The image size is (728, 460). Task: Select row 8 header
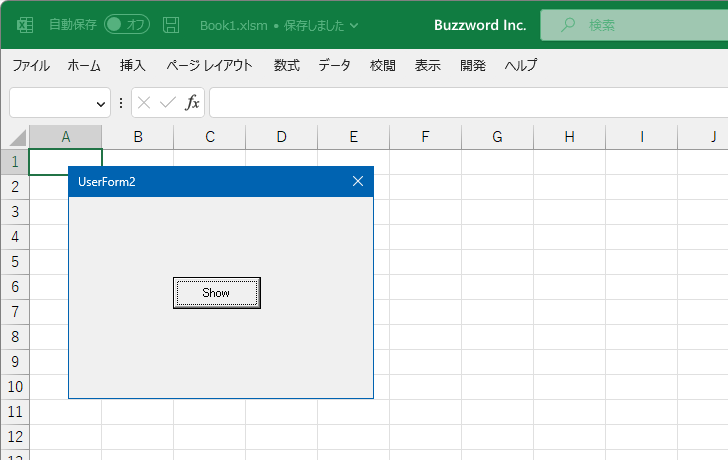[x=15, y=337]
